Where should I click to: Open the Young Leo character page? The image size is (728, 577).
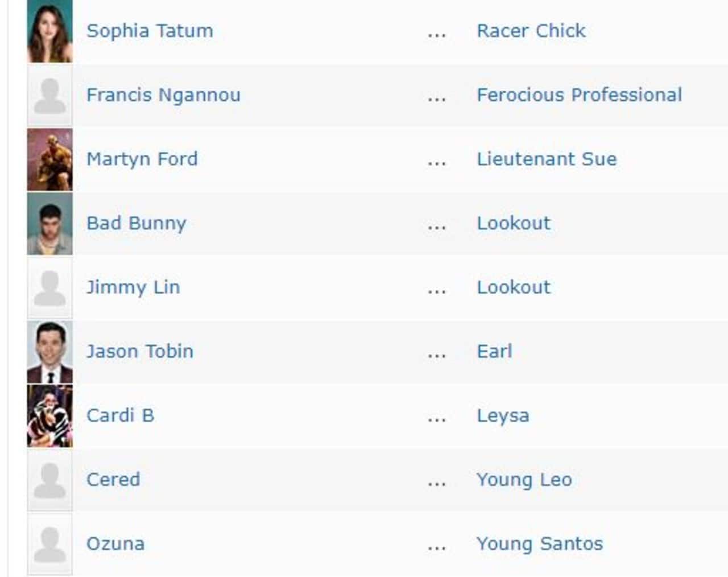pyautogui.click(x=524, y=480)
